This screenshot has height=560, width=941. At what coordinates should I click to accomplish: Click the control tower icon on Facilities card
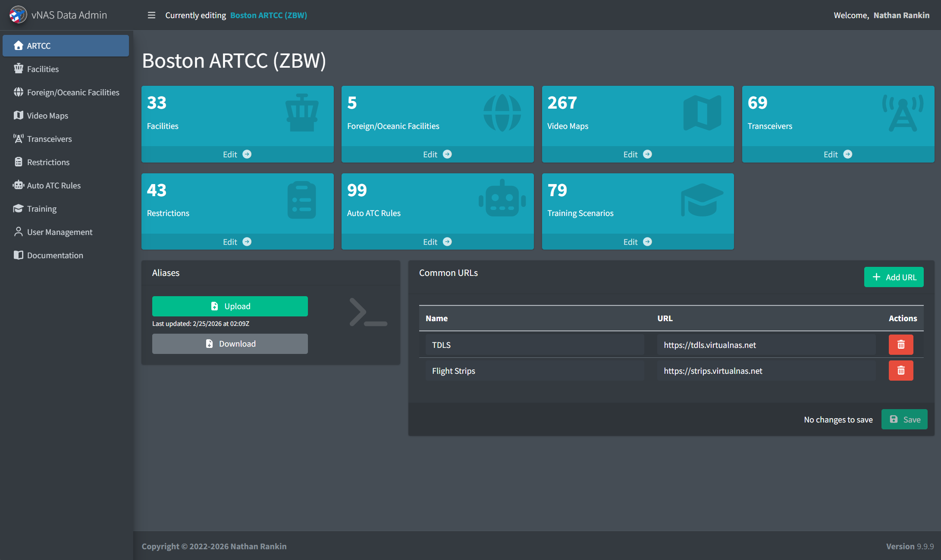pyautogui.click(x=302, y=113)
